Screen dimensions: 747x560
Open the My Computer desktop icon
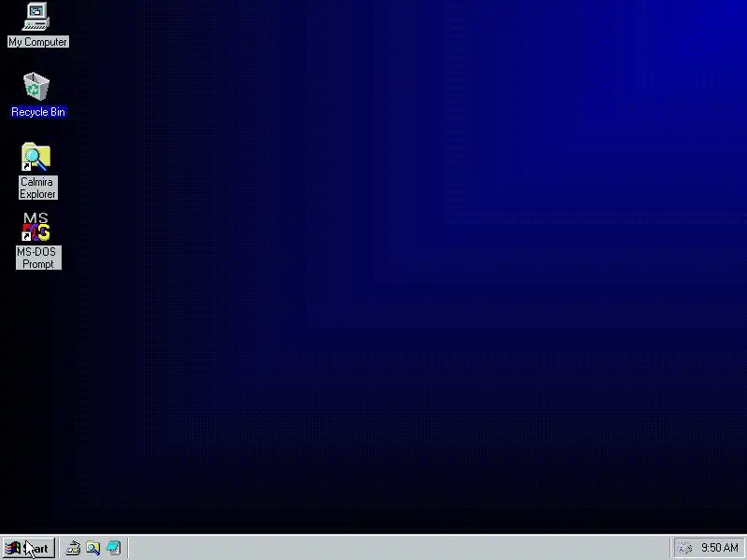pos(36,17)
